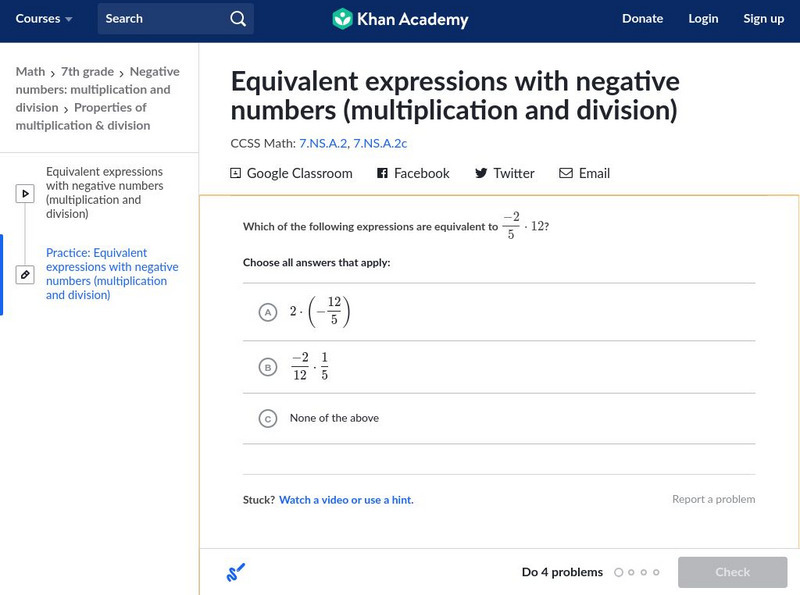The height and width of the screenshot is (595, 800).
Task: Select answer choice B
Action: 267,367
